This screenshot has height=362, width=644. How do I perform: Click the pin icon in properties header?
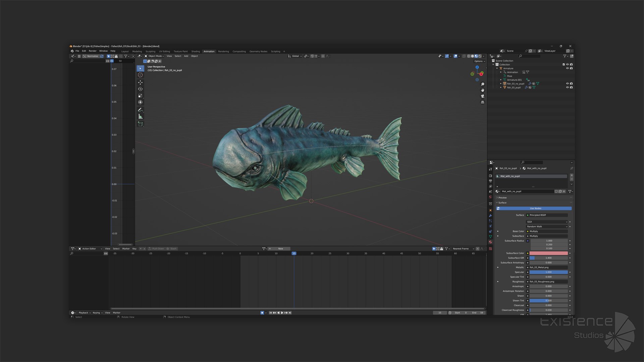[x=572, y=168]
